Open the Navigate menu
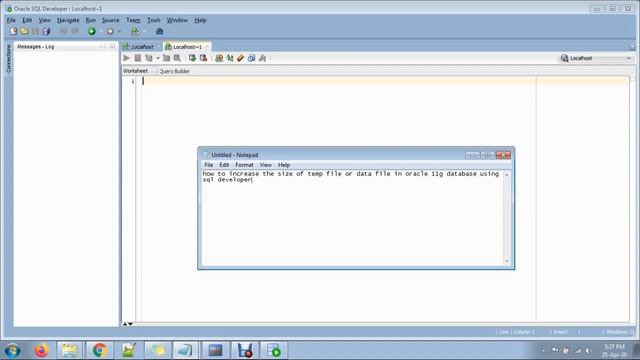The image size is (640, 360). [x=68, y=20]
